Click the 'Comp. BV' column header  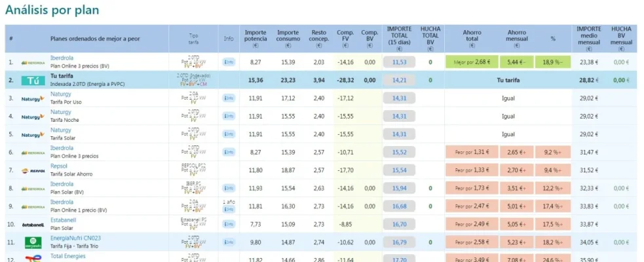point(369,39)
